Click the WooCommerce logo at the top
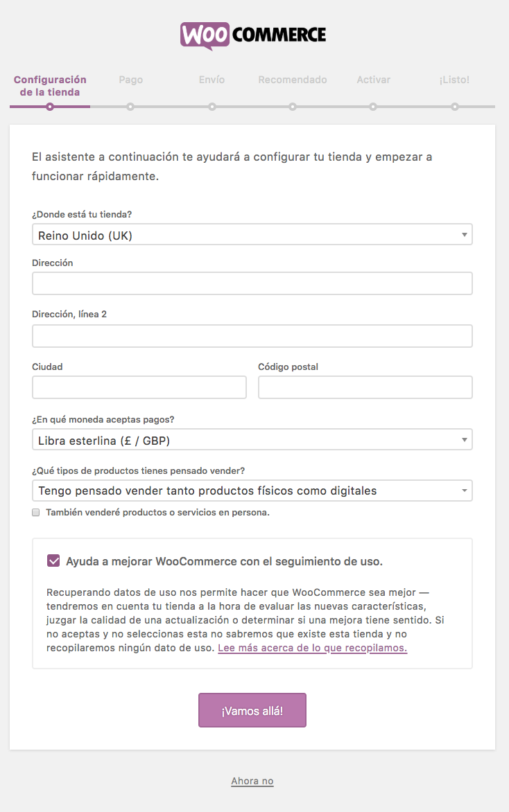This screenshot has width=509, height=812. tap(253, 34)
